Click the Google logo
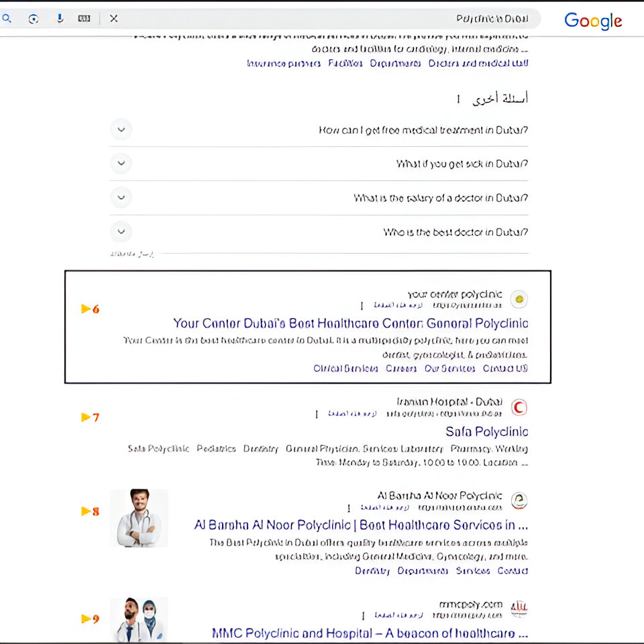Viewport: 644px width, 644px height. click(593, 21)
